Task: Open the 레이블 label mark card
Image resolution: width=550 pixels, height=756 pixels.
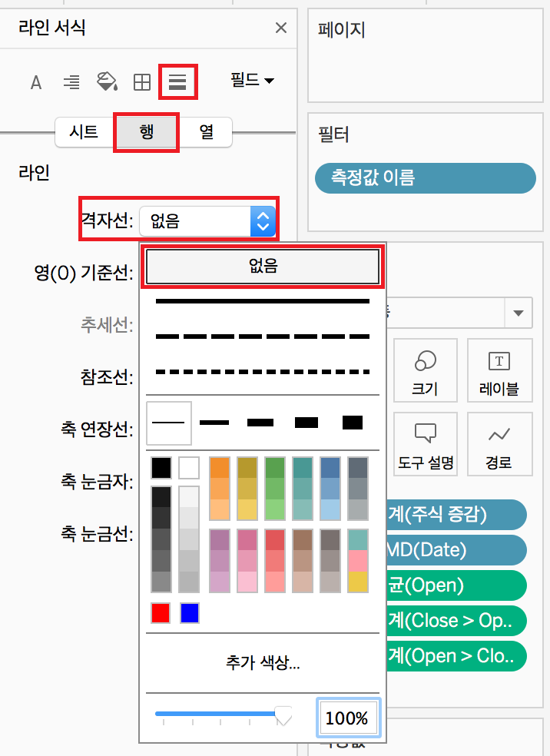Action: 499,370
